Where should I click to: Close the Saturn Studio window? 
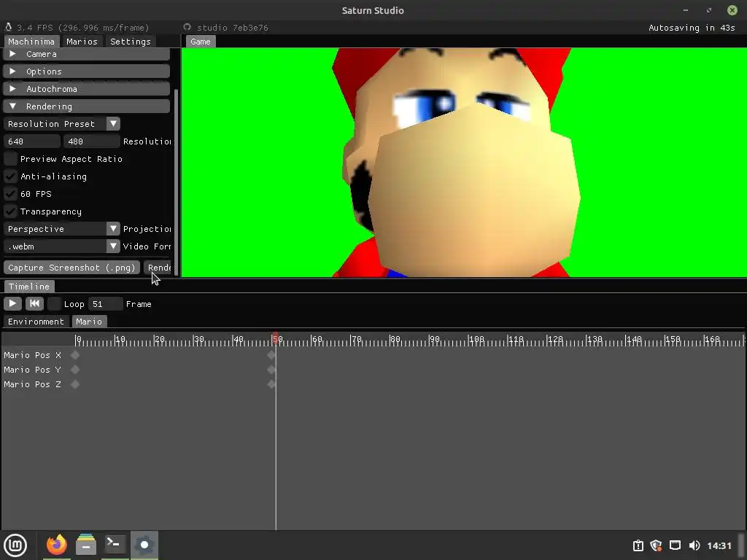click(732, 10)
